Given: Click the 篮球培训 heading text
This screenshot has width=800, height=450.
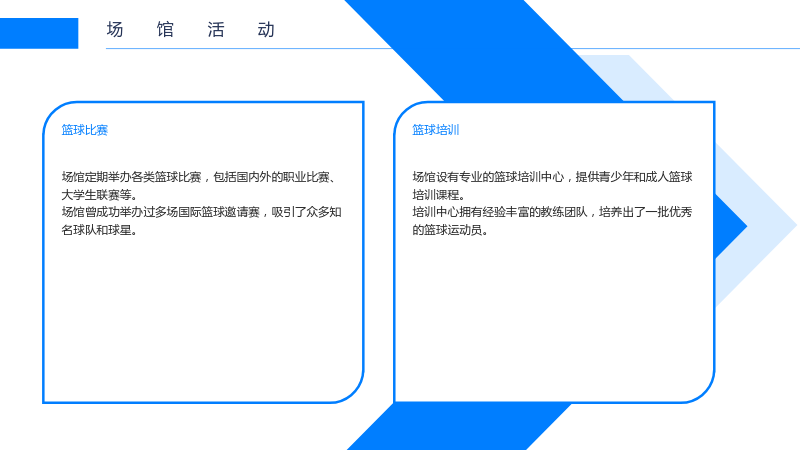Looking at the screenshot, I should (436, 130).
